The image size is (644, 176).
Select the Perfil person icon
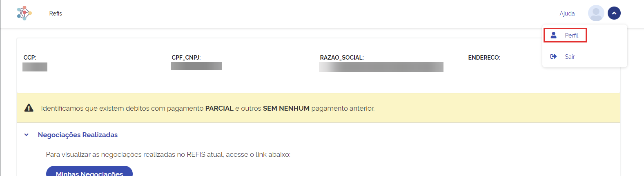[x=553, y=35]
